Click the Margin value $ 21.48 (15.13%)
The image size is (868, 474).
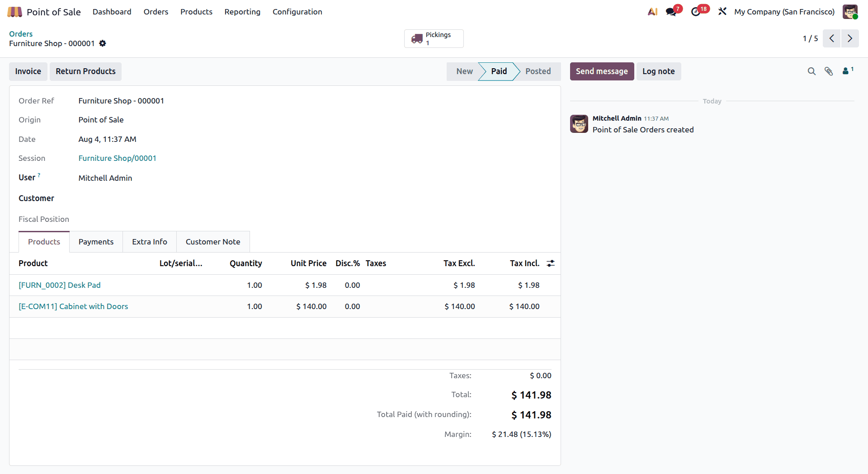[521, 434]
